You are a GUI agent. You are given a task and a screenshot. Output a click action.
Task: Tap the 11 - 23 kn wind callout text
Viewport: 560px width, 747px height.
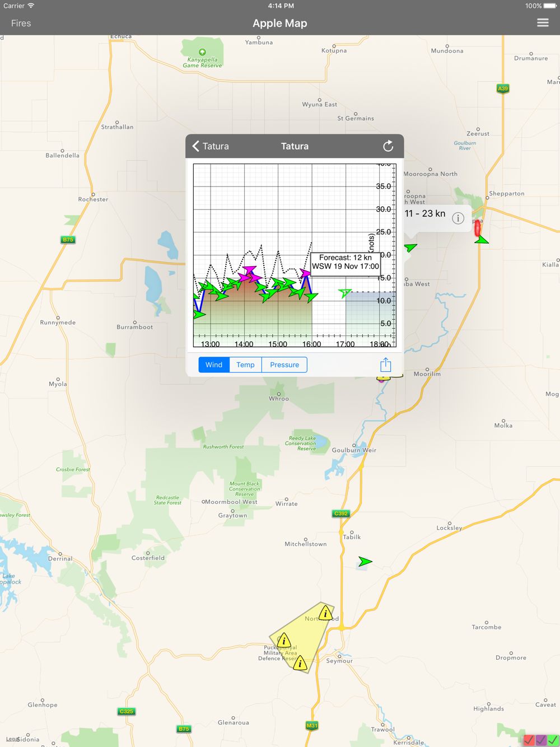[x=425, y=213]
